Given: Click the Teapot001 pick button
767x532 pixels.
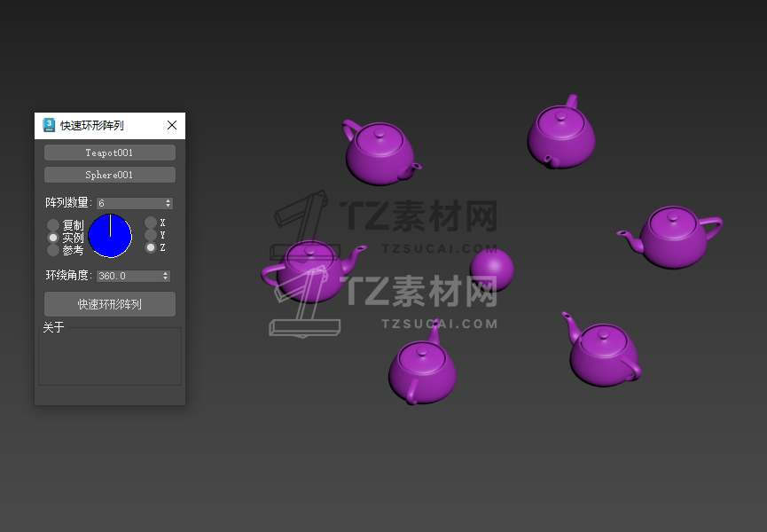Looking at the screenshot, I should (x=110, y=153).
